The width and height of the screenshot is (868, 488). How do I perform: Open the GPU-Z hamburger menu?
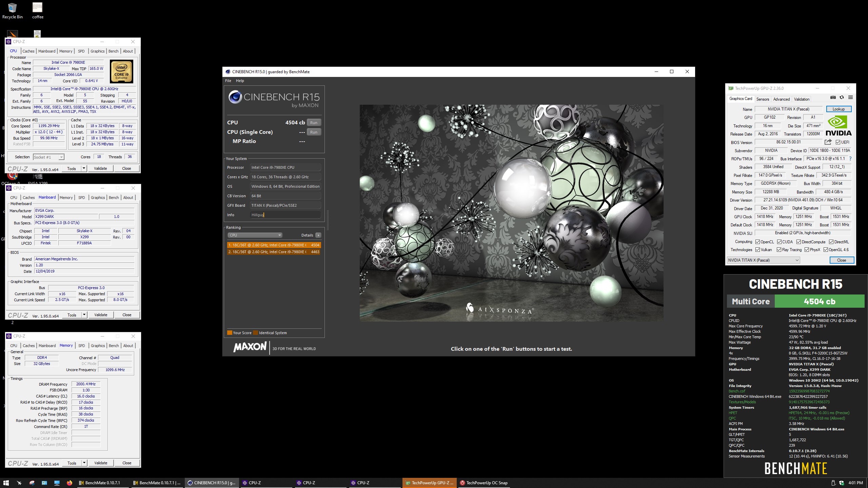[x=850, y=98]
